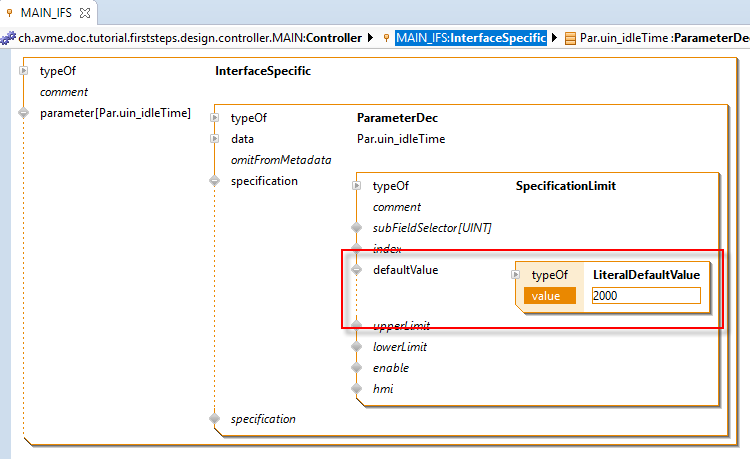This screenshot has height=459, width=750.
Task: Open breadcrumb dropdown arrow after MAIN:Controller
Action: point(371,38)
